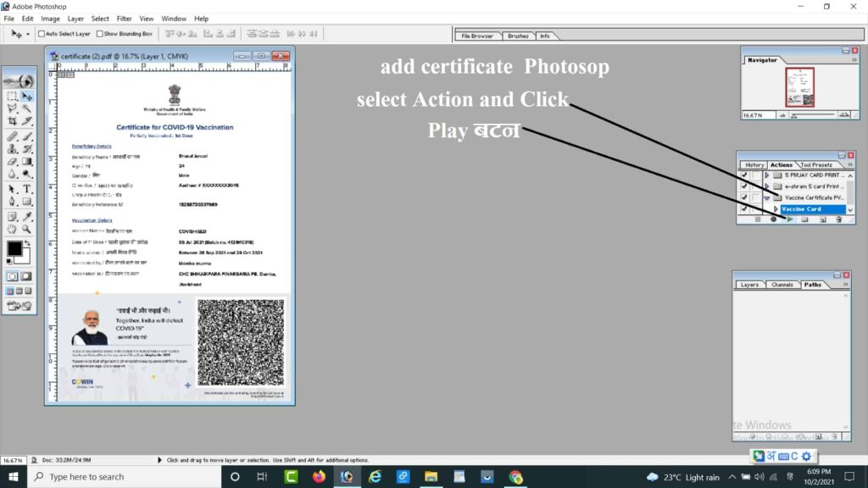Select the Rectangle shape tool
868x488 pixels.
coord(26,202)
